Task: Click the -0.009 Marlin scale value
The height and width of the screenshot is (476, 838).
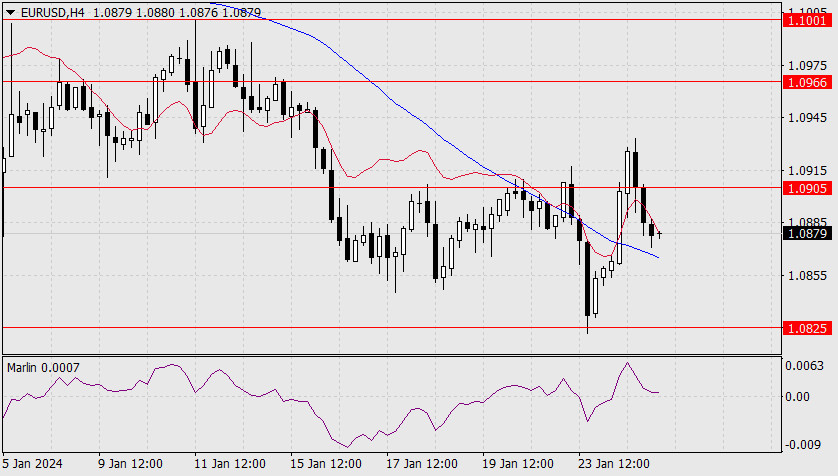Action: coord(804,444)
